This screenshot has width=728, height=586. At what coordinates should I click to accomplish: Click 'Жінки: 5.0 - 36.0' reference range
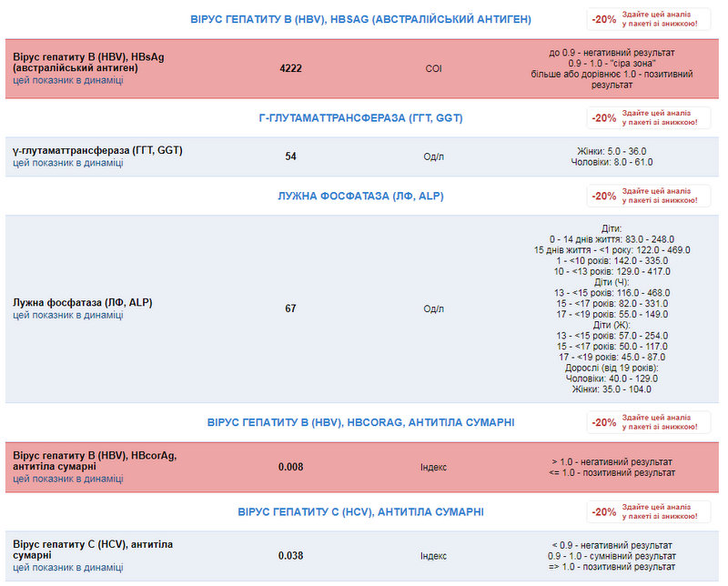(612, 151)
